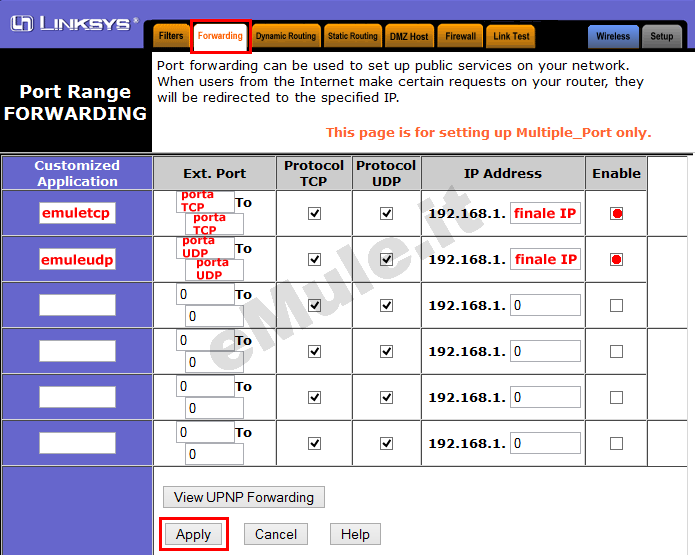Go to the DMZ Host tab
Viewport: 695px width, 555px height.
(x=409, y=36)
